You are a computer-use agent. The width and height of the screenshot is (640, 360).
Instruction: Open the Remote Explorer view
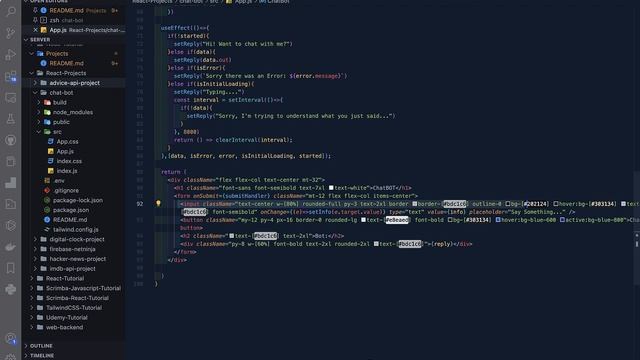11,98
